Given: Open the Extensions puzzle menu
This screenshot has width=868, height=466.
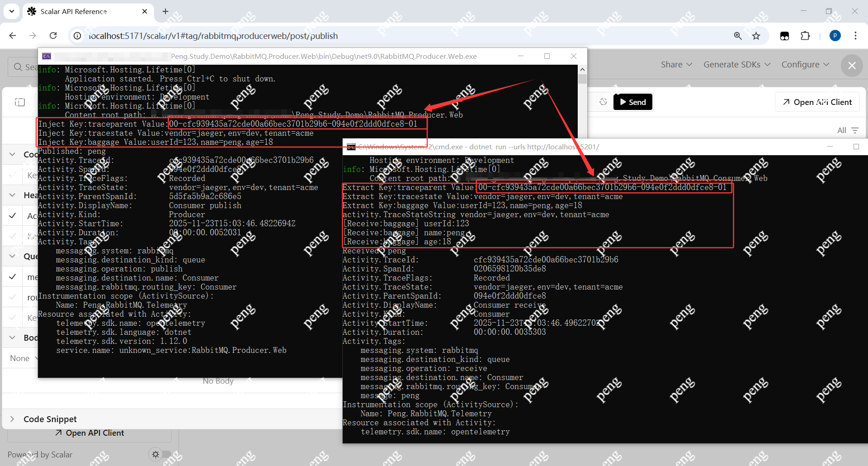Looking at the screenshot, I should [805, 36].
